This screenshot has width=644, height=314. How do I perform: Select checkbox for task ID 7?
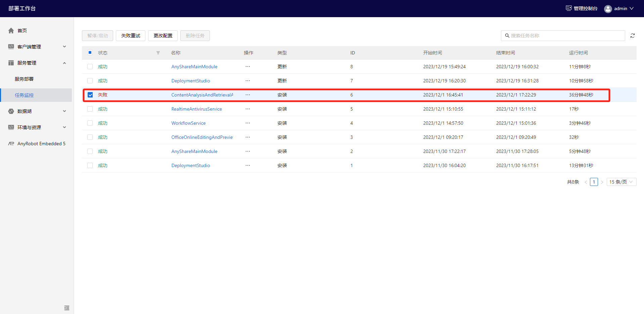90,81
